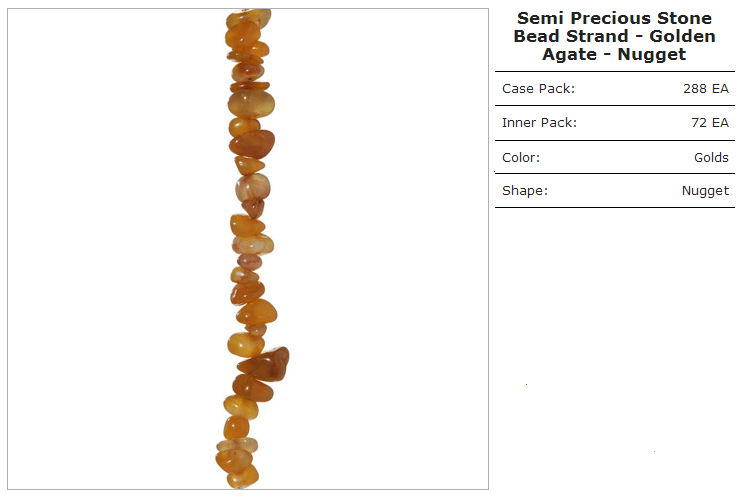Select the 'Shape:' label
The width and height of the screenshot is (739, 496).
pyautogui.click(x=525, y=191)
